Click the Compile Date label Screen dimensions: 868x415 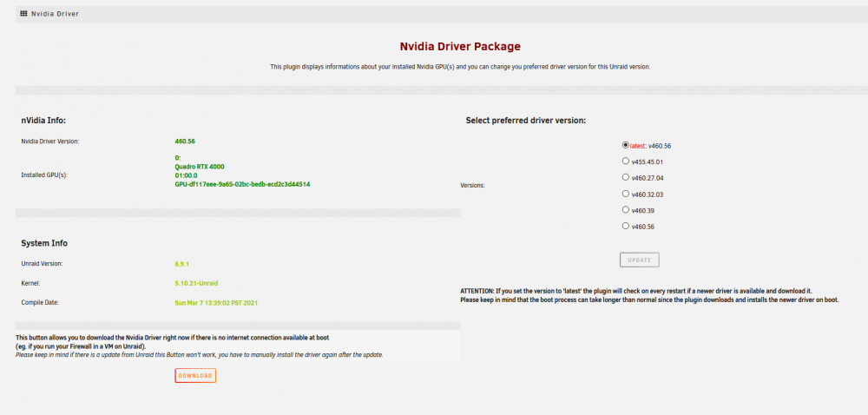tap(40, 303)
